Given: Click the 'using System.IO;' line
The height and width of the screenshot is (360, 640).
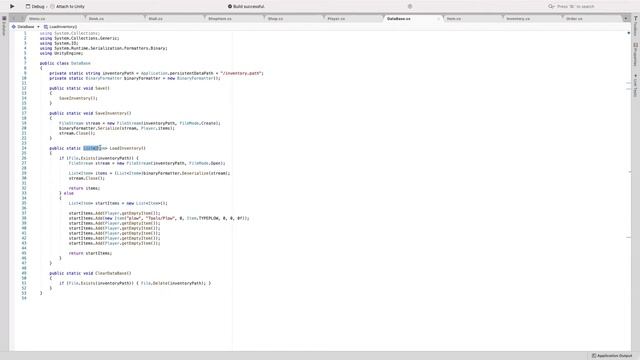Looking at the screenshot, I should [59, 43].
